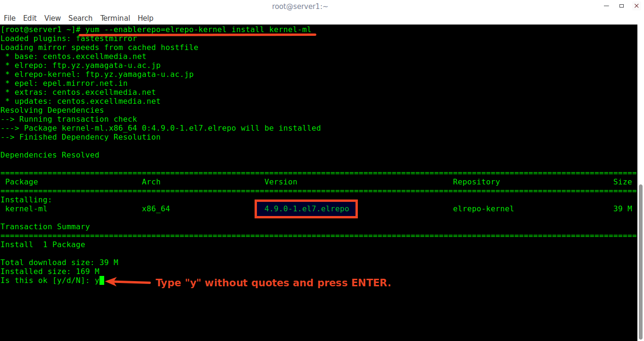Click the 'Install 1 Package' line
644x341 pixels.
[43, 245]
